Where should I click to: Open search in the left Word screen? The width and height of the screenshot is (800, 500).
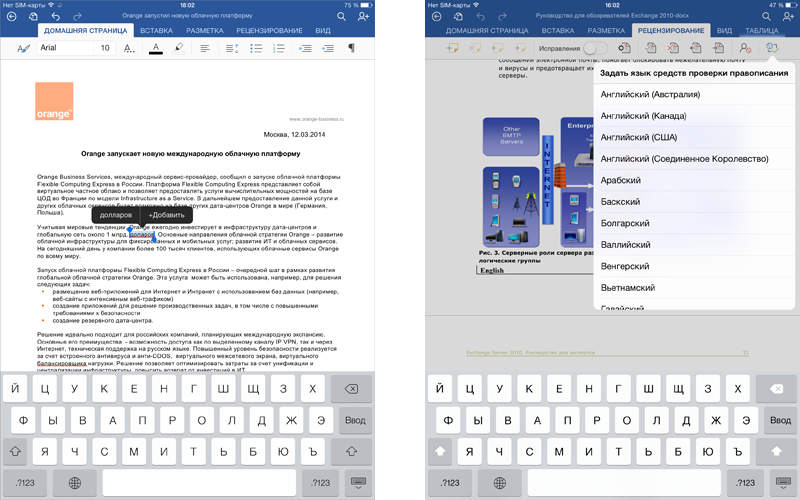341,17
